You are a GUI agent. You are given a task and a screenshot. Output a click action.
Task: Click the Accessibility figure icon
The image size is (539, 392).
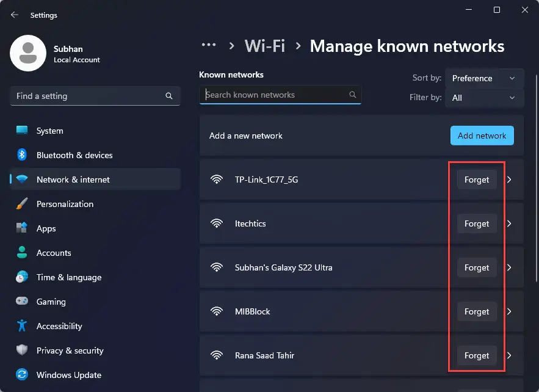click(22, 325)
